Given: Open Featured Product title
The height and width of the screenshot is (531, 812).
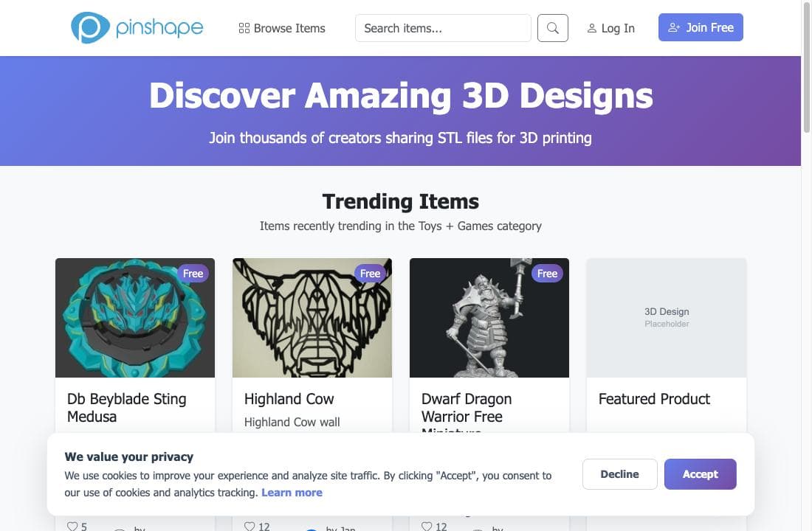Looking at the screenshot, I should coord(655,399).
